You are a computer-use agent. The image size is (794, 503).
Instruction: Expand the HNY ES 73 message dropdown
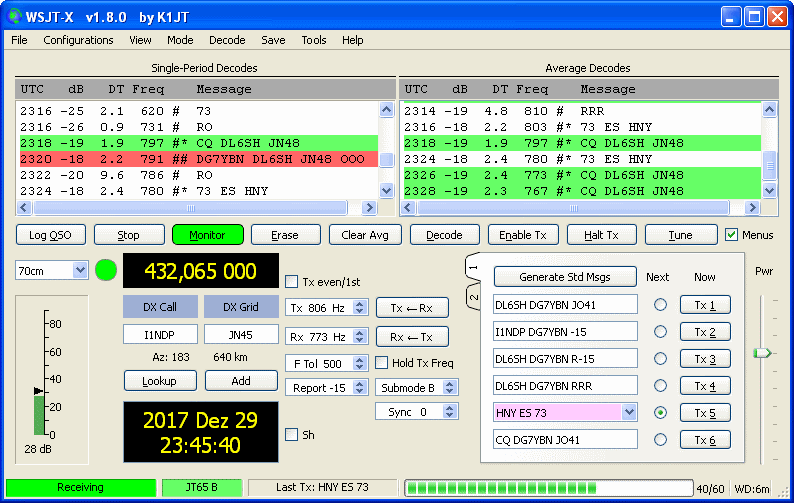628,412
